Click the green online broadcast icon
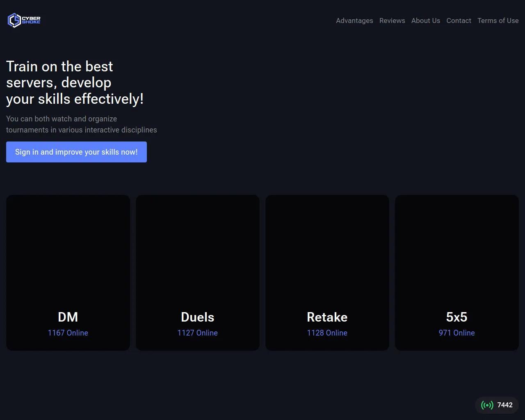The height and width of the screenshot is (420, 525). pyautogui.click(x=487, y=405)
